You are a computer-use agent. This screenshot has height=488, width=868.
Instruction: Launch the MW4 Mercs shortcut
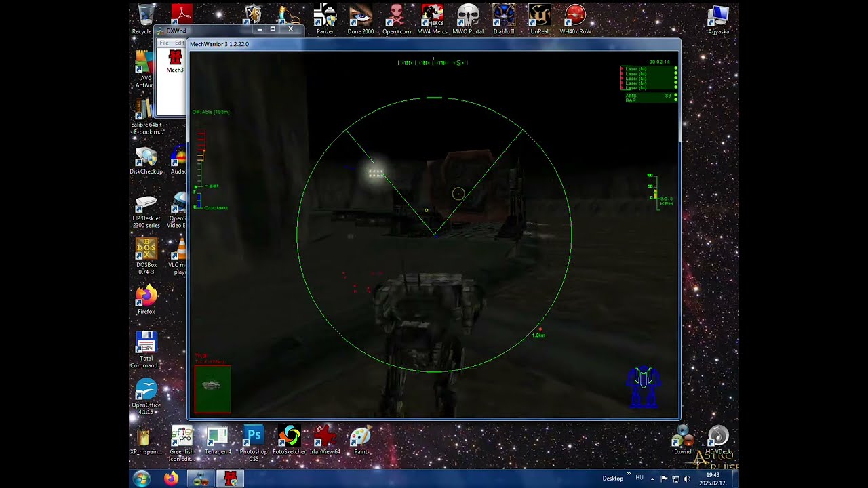point(432,18)
